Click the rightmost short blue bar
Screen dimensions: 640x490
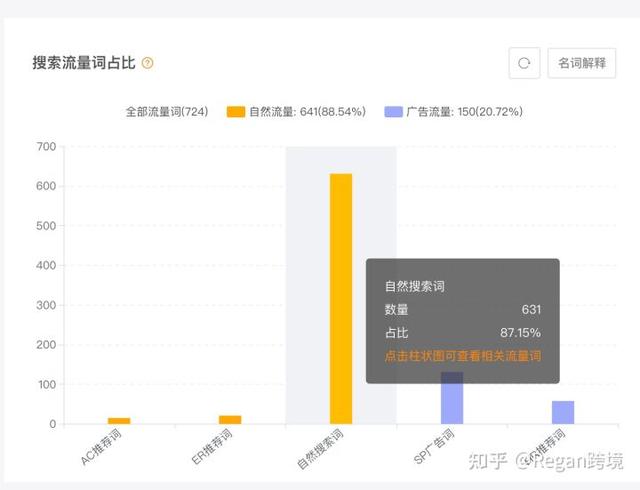(x=563, y=412)
